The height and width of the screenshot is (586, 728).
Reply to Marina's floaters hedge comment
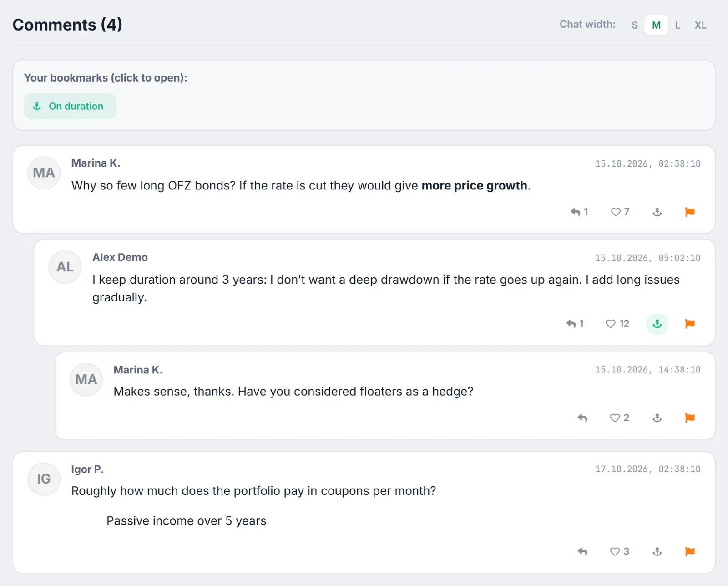[582, 418]
